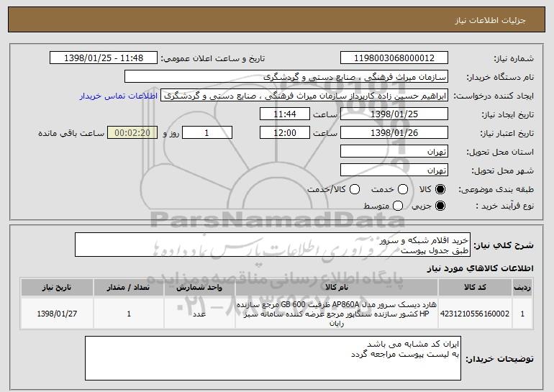This screenshot has width=554, height=392.
Task: Click the تاریخ نیاز column header
Action: (57, 288)
